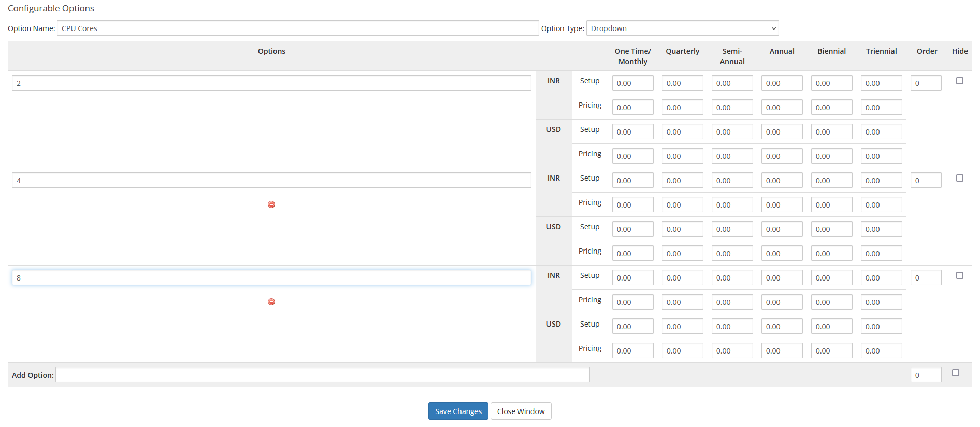Click Save Changes button
The image size is (980, 427).
coord(458,411)
